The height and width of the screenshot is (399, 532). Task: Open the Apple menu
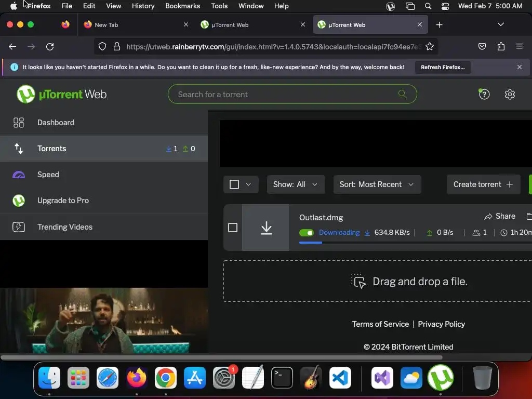[x=14, y=6]
